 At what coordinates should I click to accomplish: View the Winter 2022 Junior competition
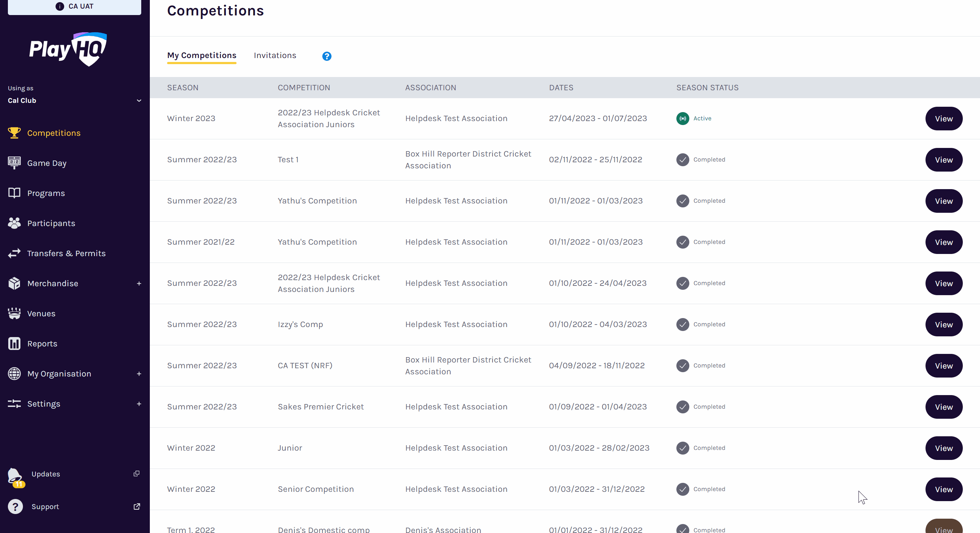pyautogui.click(x=944, y=448)
